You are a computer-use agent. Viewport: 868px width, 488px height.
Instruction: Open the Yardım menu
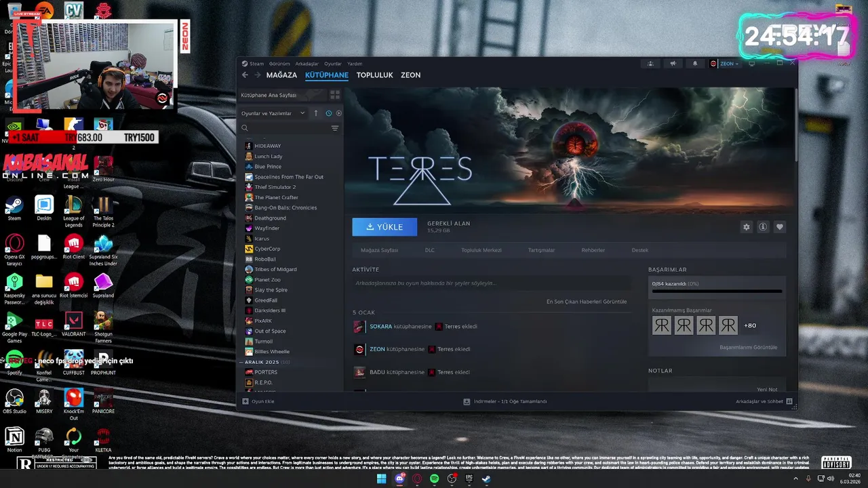[x=355, y=64]
